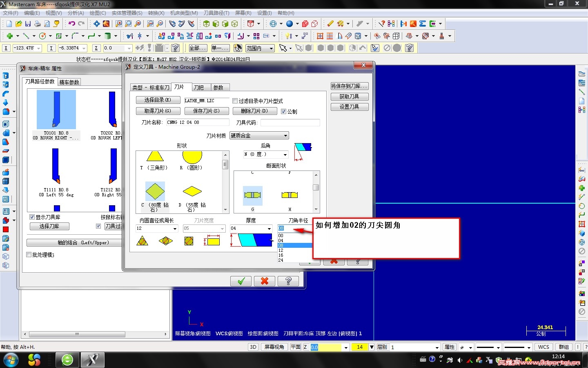Click the 将保存到刀库 button

click(350, 86)
